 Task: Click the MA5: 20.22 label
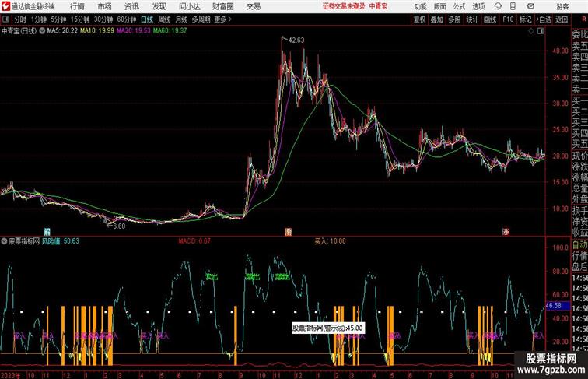62,31
